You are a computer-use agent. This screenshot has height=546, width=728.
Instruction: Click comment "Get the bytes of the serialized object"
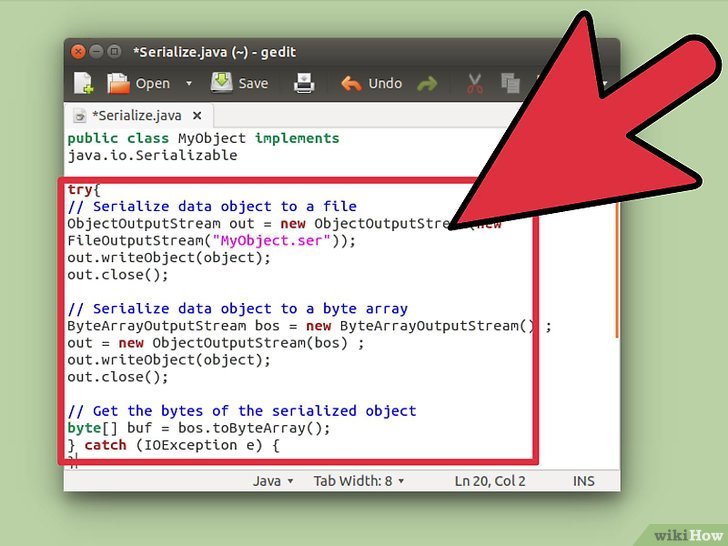242,411
